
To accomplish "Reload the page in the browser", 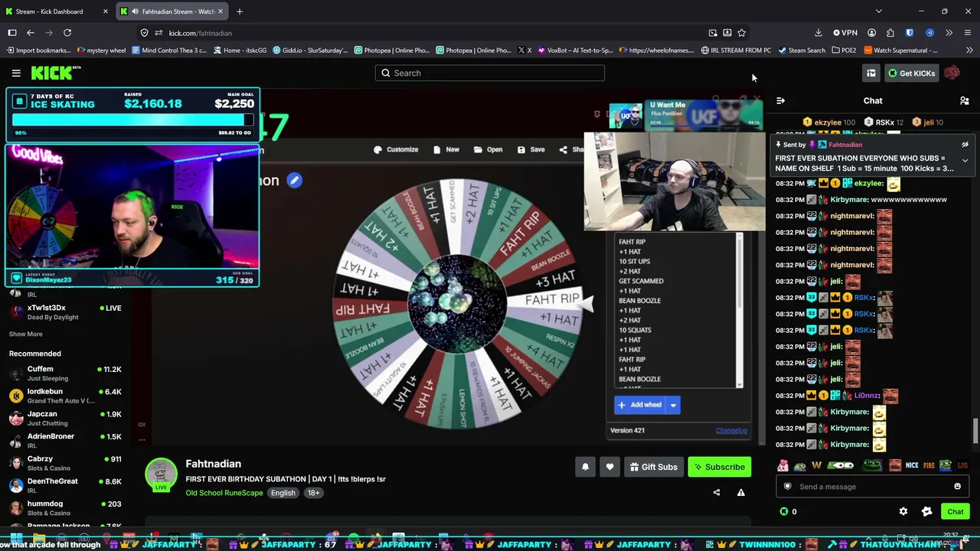I will (67, 33).
